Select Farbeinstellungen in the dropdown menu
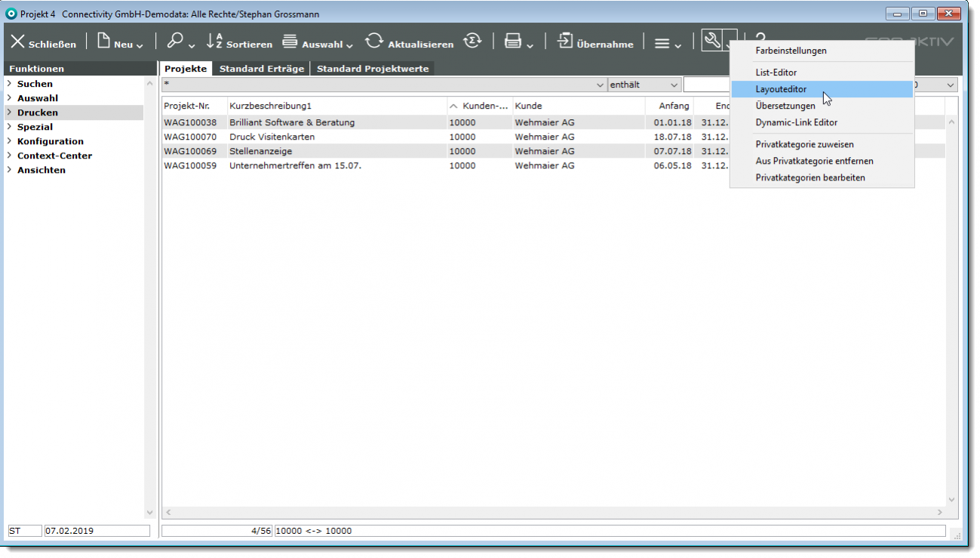 [791, 51]
